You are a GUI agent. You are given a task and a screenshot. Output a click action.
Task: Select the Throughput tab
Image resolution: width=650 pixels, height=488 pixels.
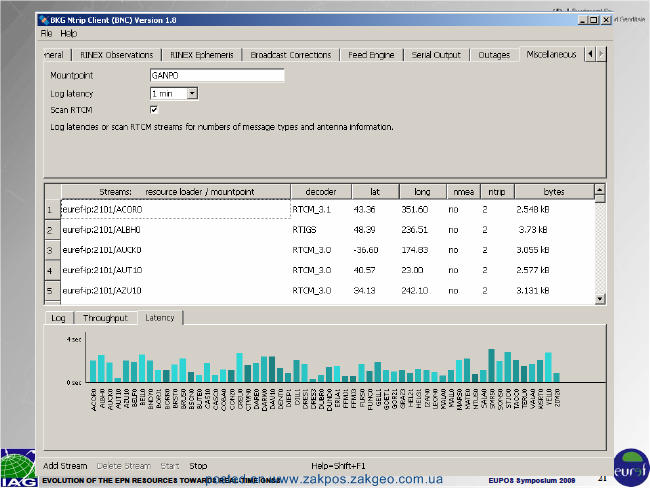point(105,318)
